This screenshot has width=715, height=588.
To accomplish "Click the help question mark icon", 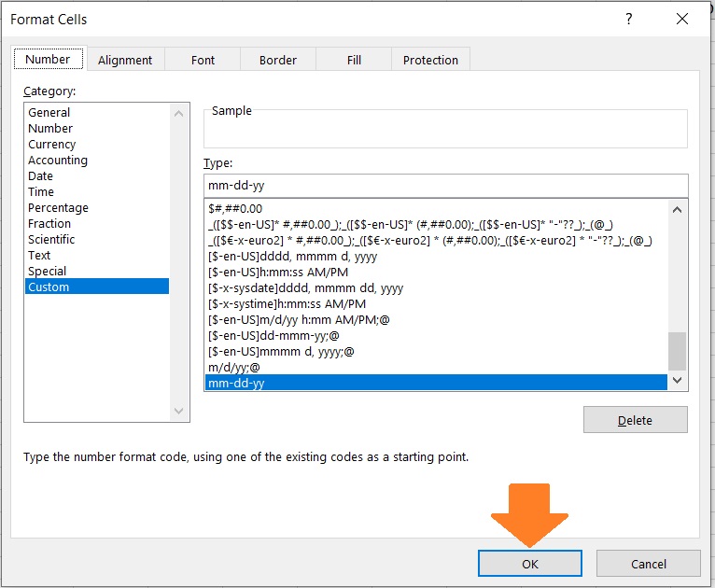I will coord(629,20).
